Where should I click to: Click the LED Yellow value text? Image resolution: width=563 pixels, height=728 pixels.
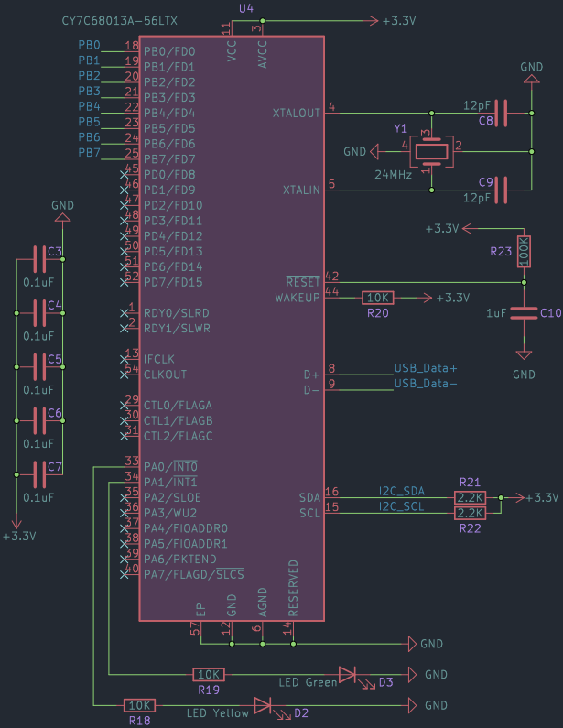218,713
